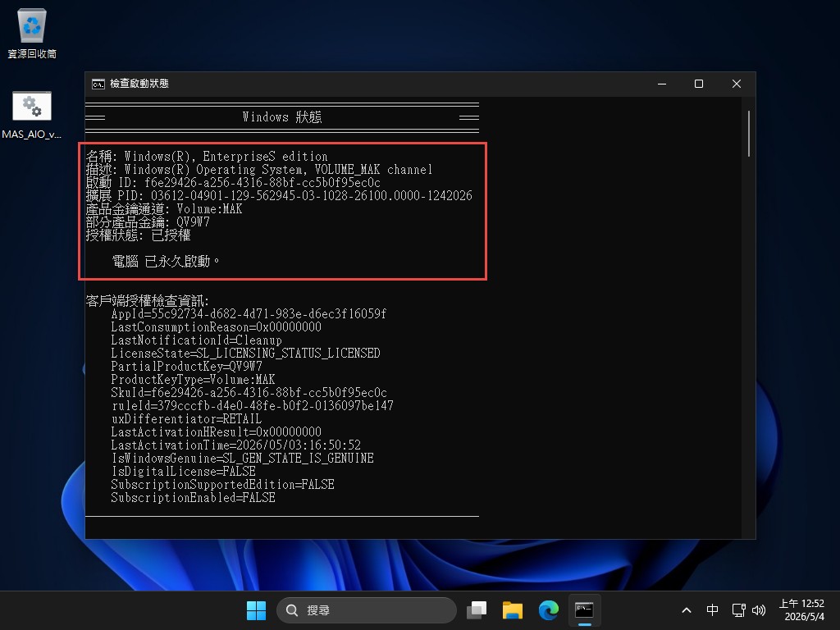Click 'ProductKeyType=Volume:MAK' line
The width and height of the screenshot is (840, 630).
point(193,379)
